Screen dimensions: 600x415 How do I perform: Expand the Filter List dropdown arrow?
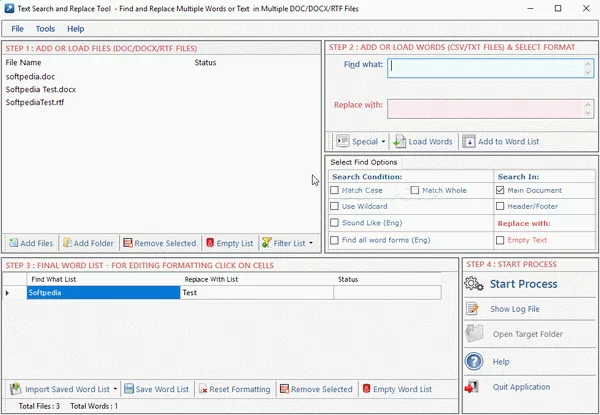pyautogui.click(x=311, y=243)
